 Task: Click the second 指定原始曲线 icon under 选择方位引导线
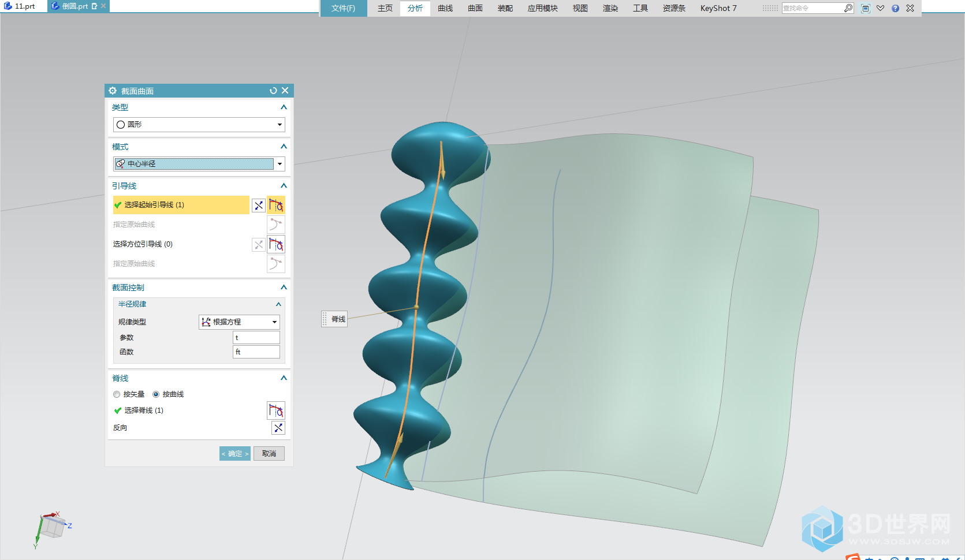tap(276, 264)
